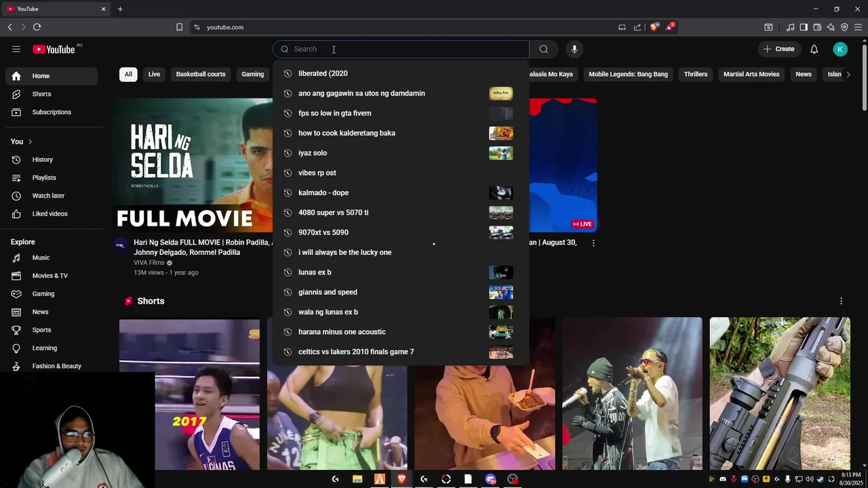Viewport: 868px width, 488px height.
Task: Select the News filter chip
Action: pyautogui.click(x=804, y=74)
